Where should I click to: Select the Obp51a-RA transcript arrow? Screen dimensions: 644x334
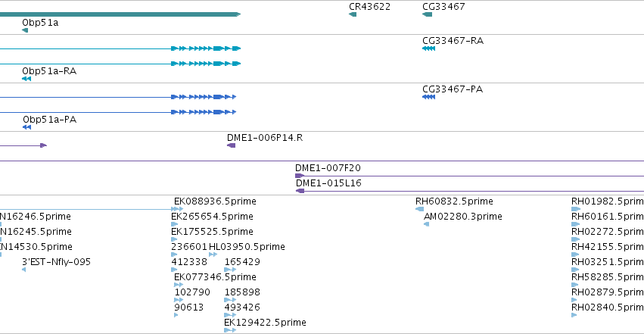[x=26, y=79]
